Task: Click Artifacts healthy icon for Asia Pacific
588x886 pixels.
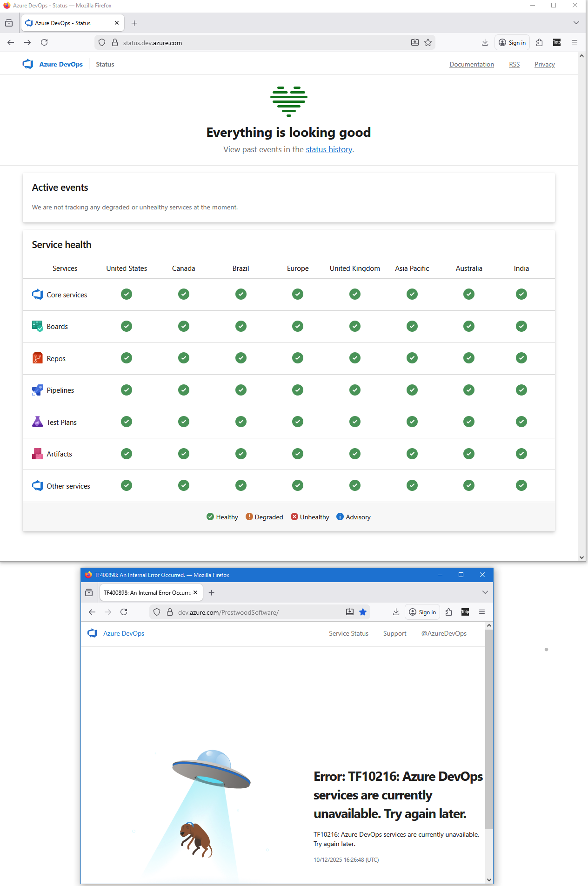Action: click(412, 454)
